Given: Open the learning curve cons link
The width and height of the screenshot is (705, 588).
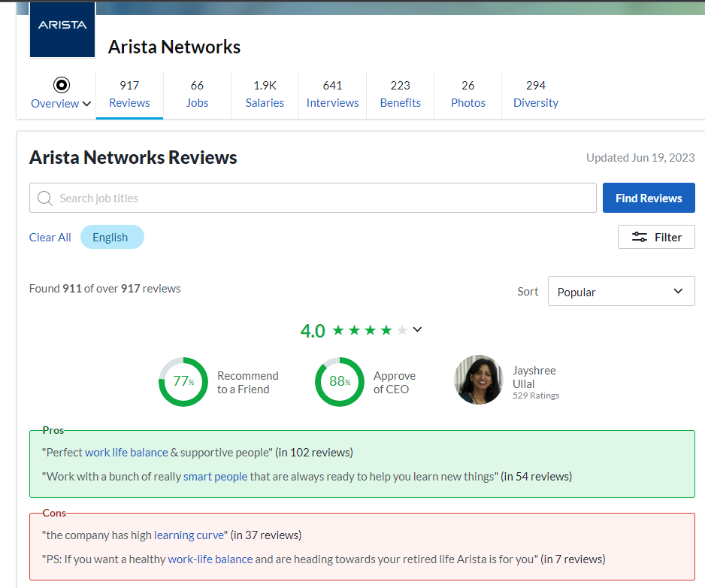Looking at the screenshot, I should click(x=189, y=535).
